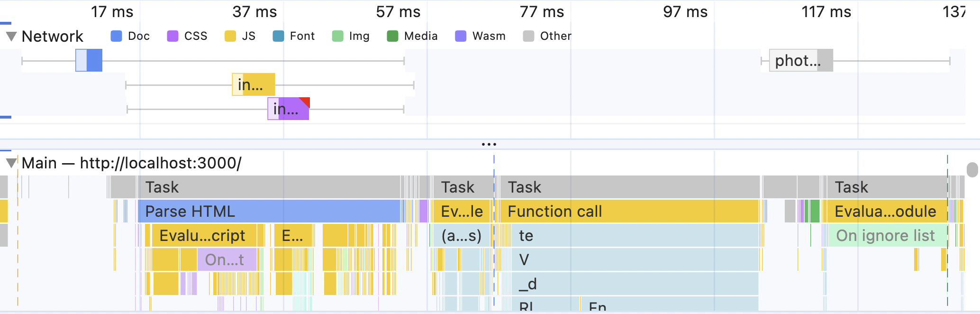Image resolution: width=980 pixels, height=314 pixels.
Task: Click the yellow JS legend swatch
Action: pyautogui.click(x=230, y=36)
